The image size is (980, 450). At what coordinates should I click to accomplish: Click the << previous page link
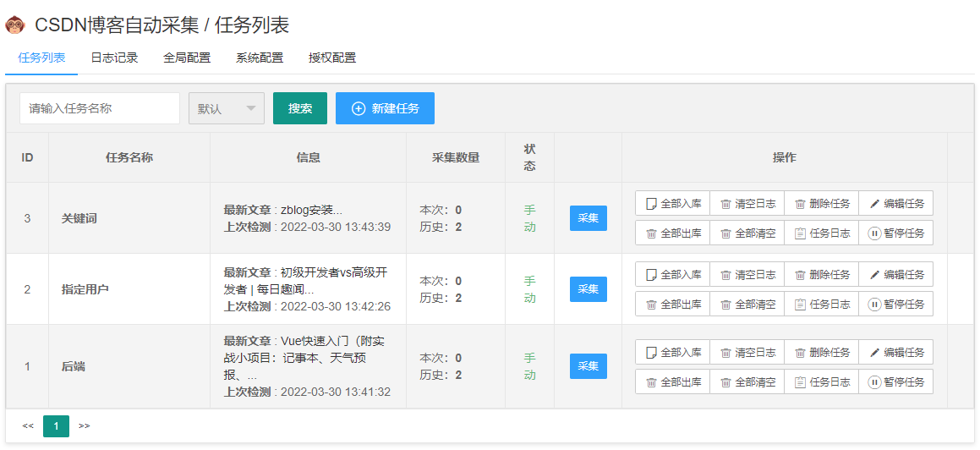(x=28, y=426)
